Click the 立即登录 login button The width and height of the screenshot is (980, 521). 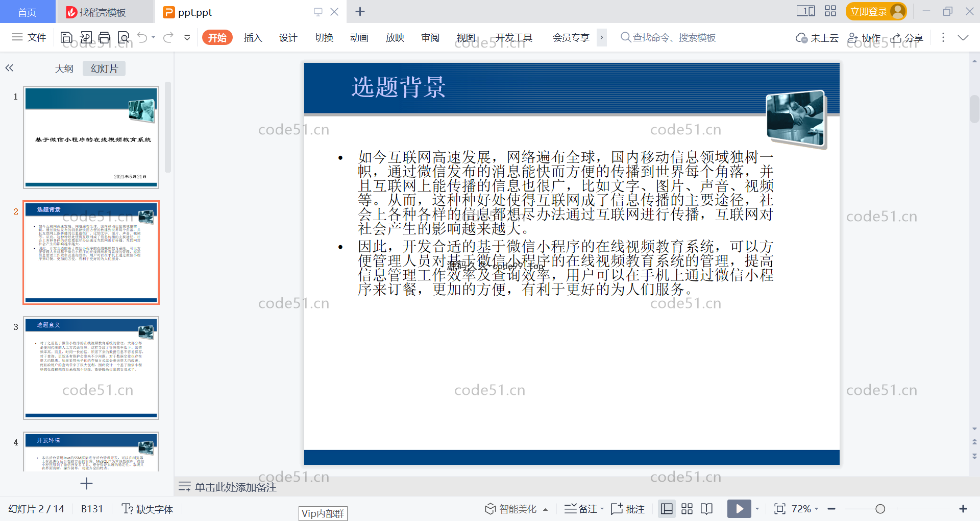coord(876,11)
